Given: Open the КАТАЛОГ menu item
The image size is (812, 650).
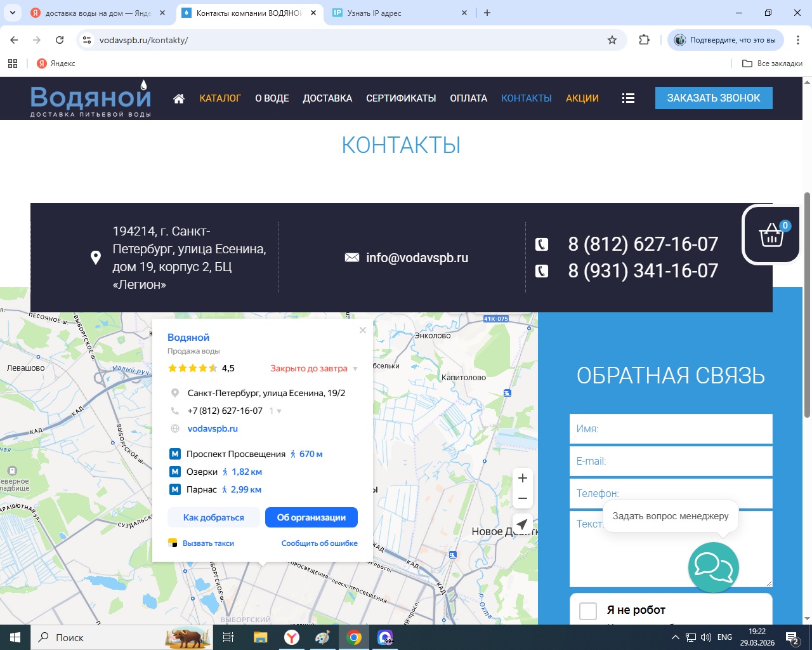Looking at the screenshot, I should click(220, 98).
